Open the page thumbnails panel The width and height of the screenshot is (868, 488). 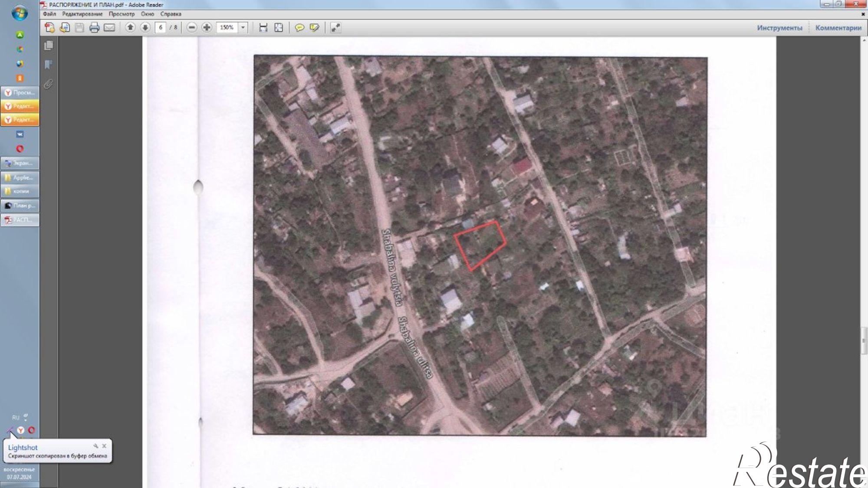click(49, 46)
